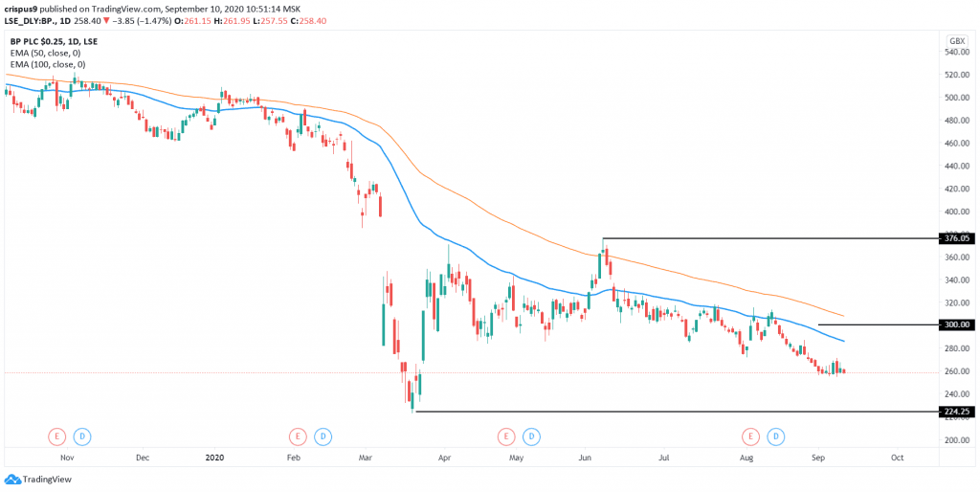Viewport: 980px width, 492px height.
Task: Click the Oct label on time axis
Action: coord(897,458)
